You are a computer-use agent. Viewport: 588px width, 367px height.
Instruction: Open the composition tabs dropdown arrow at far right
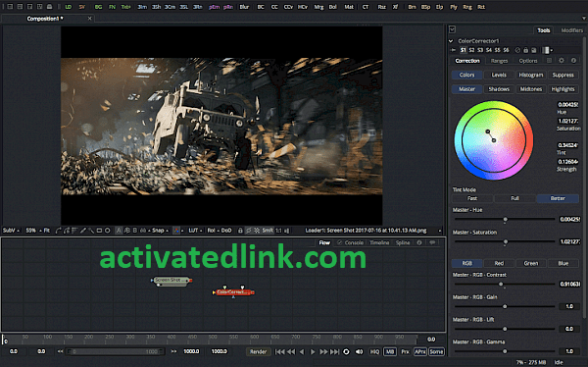(584, 18)
